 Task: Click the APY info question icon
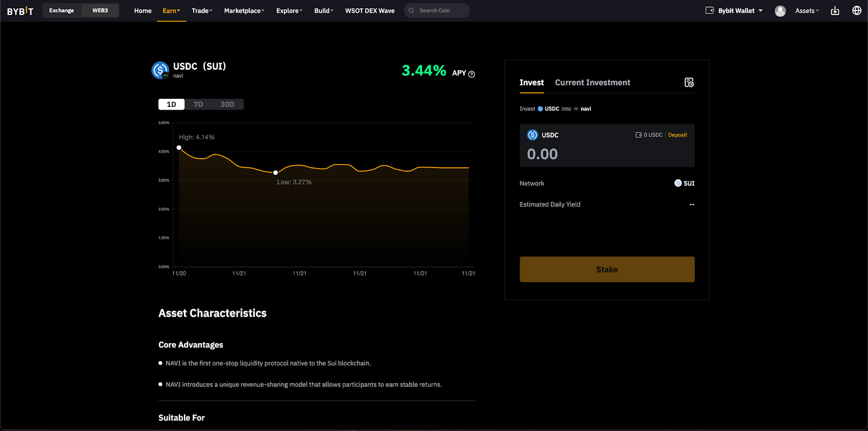pos(471,74)
